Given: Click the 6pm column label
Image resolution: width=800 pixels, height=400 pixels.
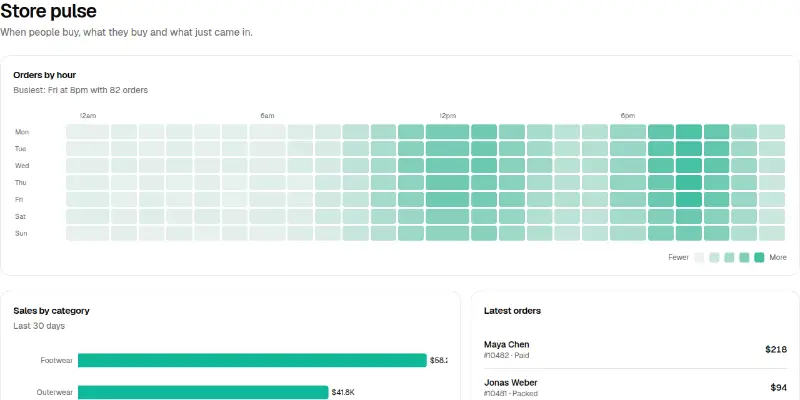Looking at the screenshot, I should pyautogui.click(x=628, y=116).
